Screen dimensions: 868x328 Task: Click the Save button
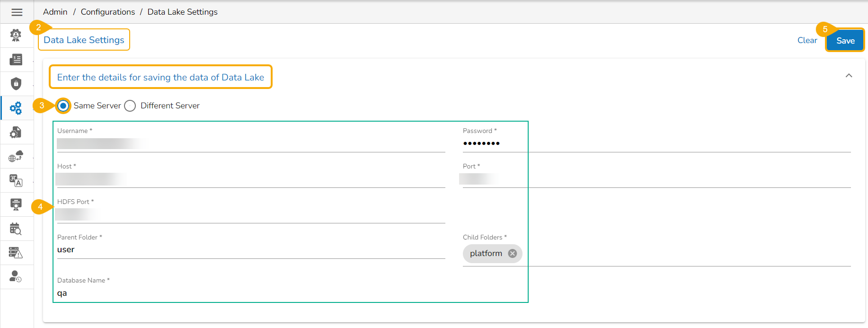(x=845, y=41)
